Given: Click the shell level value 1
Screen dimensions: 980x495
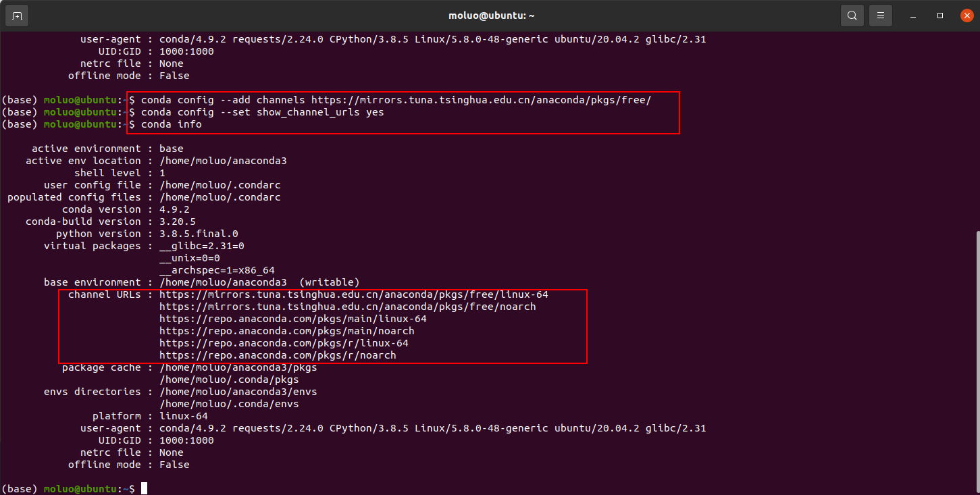Looking at the screenshot, I should click(162, 173).
